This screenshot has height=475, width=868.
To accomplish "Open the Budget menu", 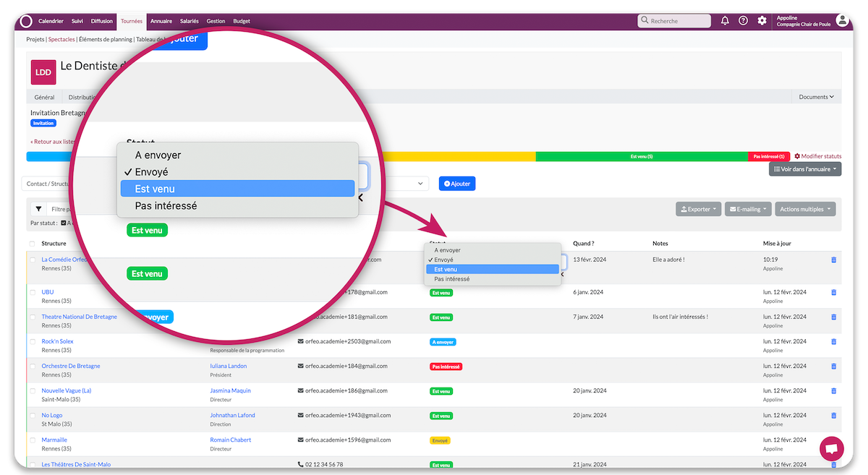I will click(x=242, y=21).
